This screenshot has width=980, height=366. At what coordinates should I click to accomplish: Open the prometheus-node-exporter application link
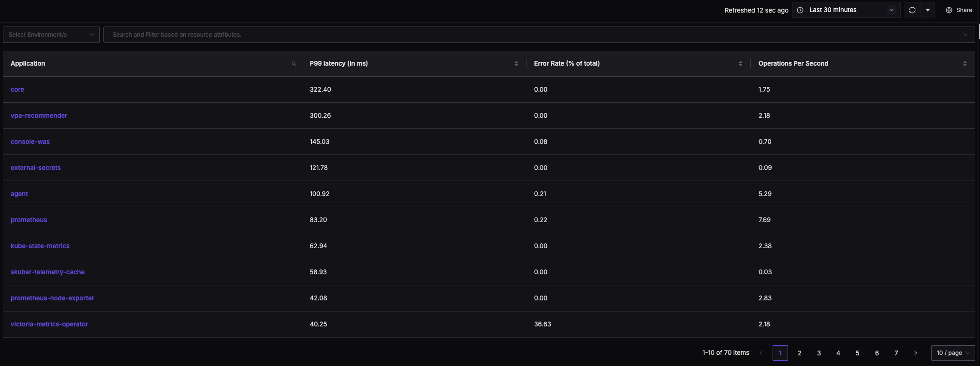click(52, 298)
